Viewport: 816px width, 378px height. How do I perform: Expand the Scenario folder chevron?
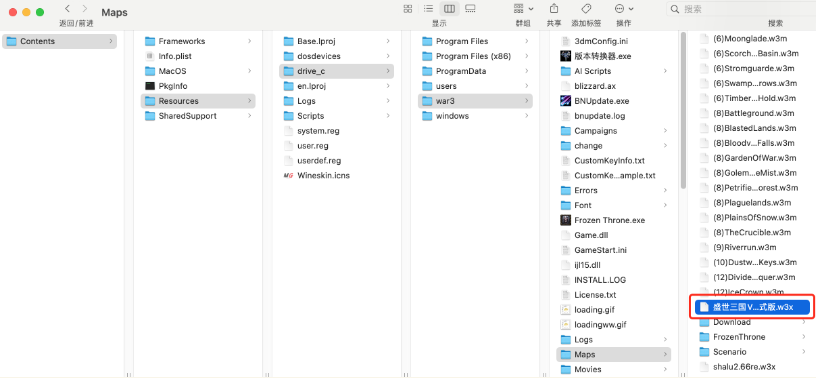pyautogui.click(x=805, y=352)
